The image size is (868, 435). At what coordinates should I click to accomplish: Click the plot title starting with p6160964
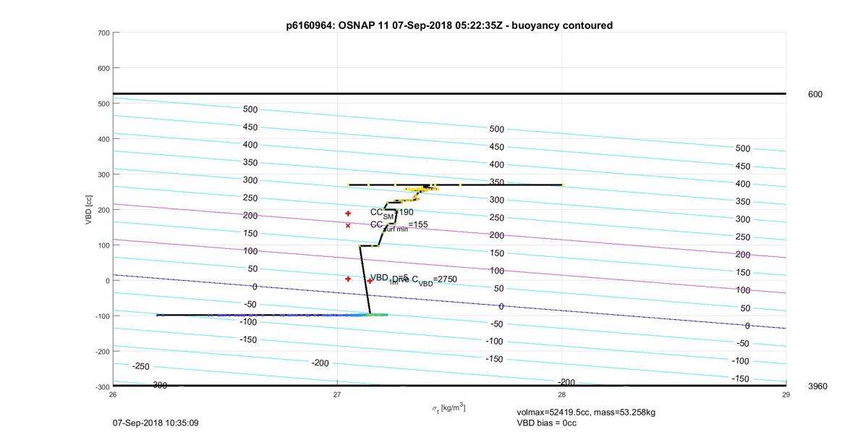(449, 25)
